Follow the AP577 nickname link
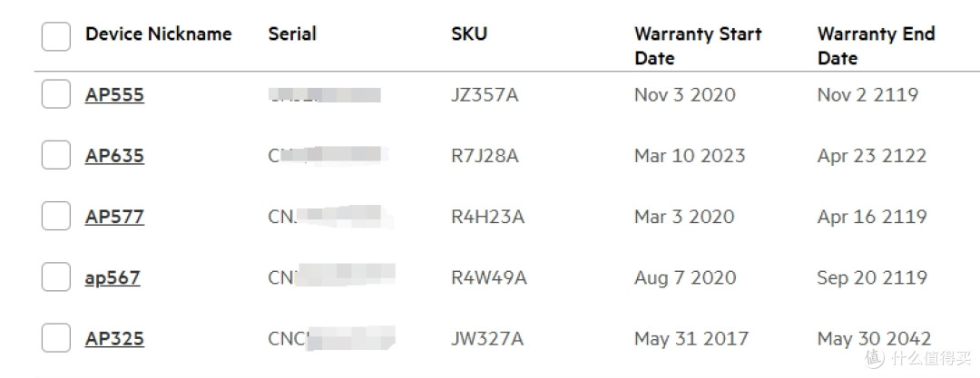The height and width of the screenshot is (378, 980). coord(114,216)
